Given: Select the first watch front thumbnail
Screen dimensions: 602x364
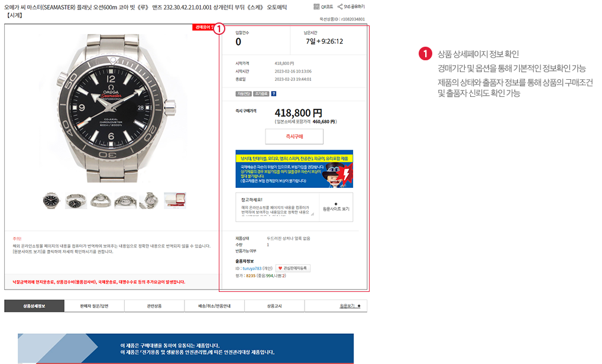Looking at the screenshot, I should point(51,200).
